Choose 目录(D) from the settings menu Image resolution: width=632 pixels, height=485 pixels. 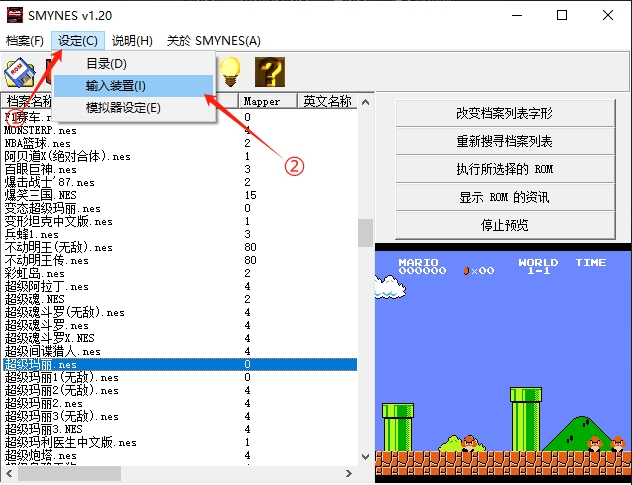pos(133,64)
